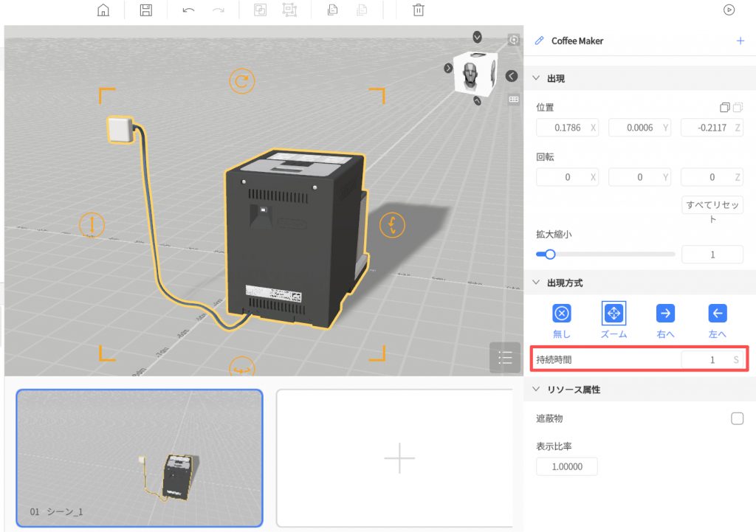Screen dimensions: 756x532
Task: Collapse the 出現 section
Action: (x=537, y=78)
